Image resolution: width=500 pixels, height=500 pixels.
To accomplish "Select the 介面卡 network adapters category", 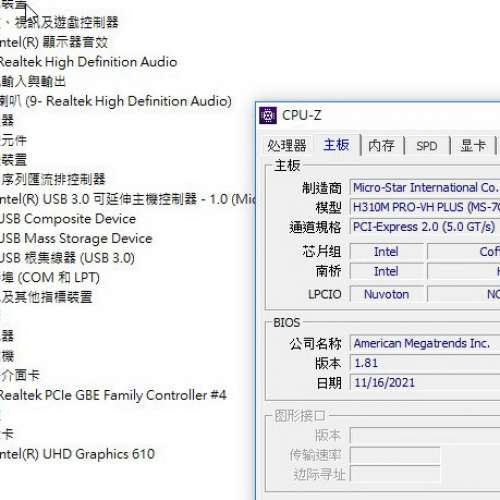I will coord(20,376).
